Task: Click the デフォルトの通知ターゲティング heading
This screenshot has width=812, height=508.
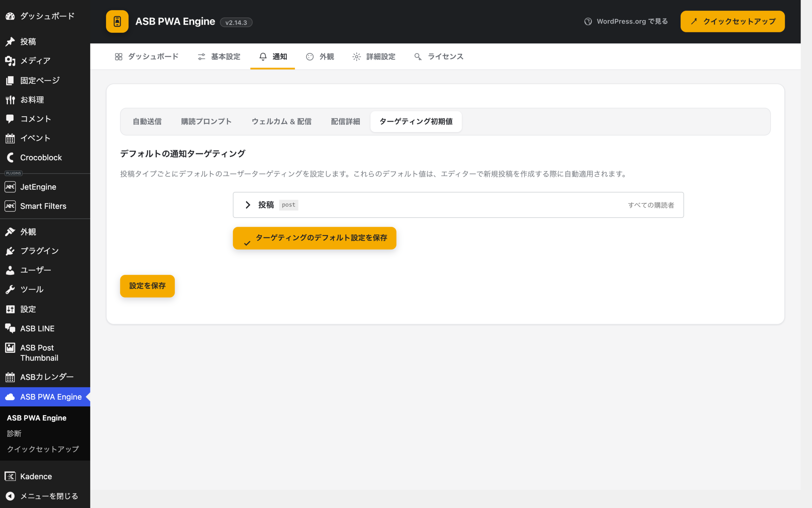Action: [x=183, y=154]
